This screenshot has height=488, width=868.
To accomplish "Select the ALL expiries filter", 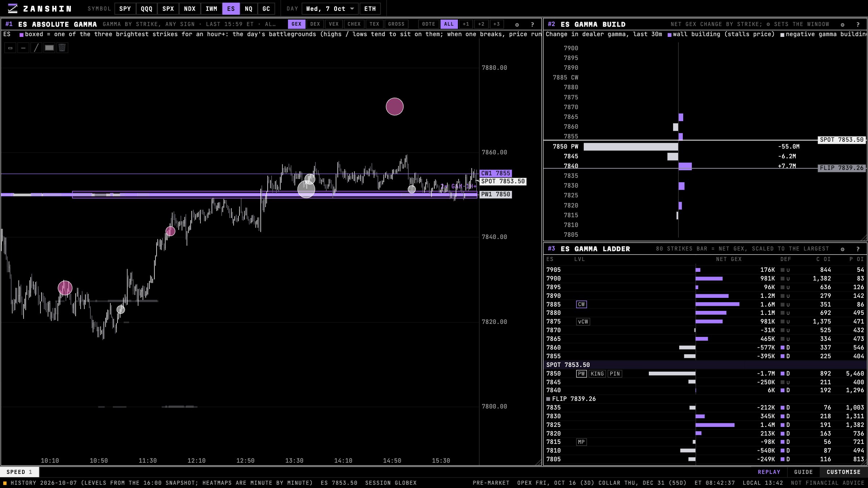I will pos(449,24).
